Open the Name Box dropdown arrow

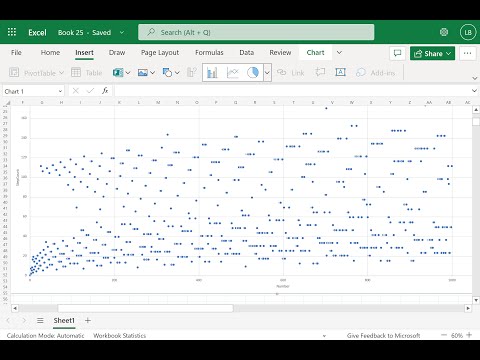pos(60,91)
